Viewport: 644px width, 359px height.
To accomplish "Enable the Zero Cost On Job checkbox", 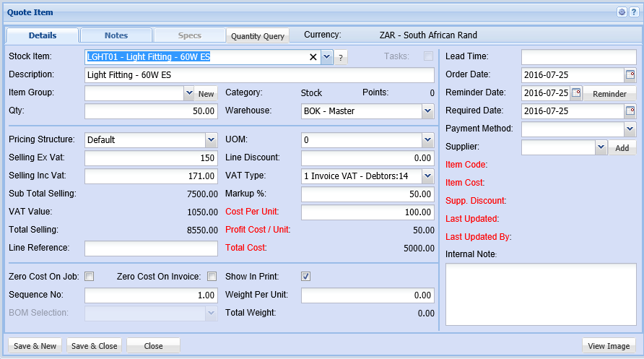I will point(90,276).
